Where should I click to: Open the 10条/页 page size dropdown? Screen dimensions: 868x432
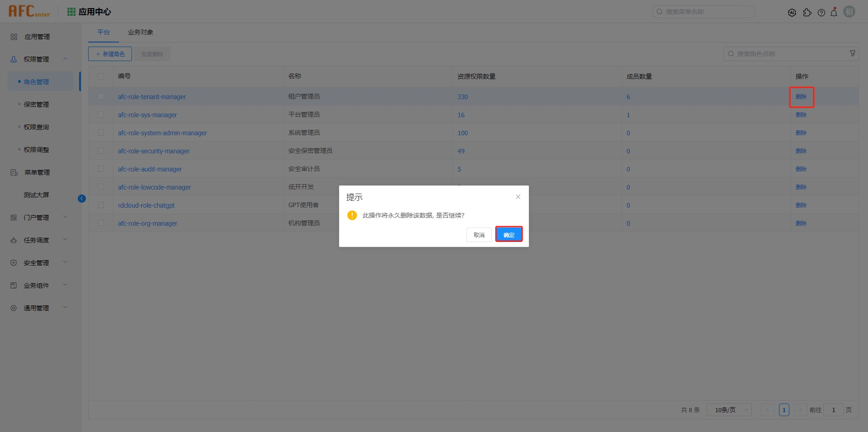click(x=728, y=410)
